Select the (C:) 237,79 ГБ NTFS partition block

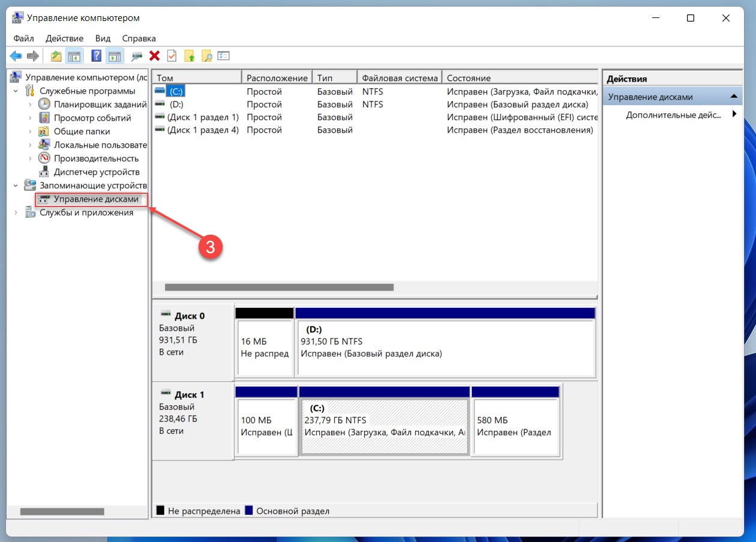pyautogui.click(x=384, y=427)
